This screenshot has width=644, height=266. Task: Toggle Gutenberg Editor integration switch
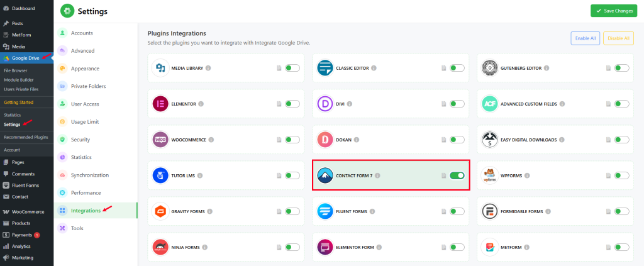click(622, 68)
